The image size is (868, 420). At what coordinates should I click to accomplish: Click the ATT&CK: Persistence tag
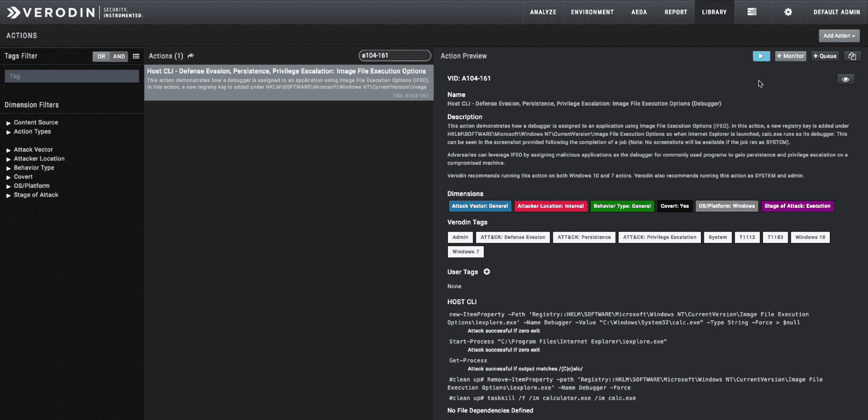point(584,237)
